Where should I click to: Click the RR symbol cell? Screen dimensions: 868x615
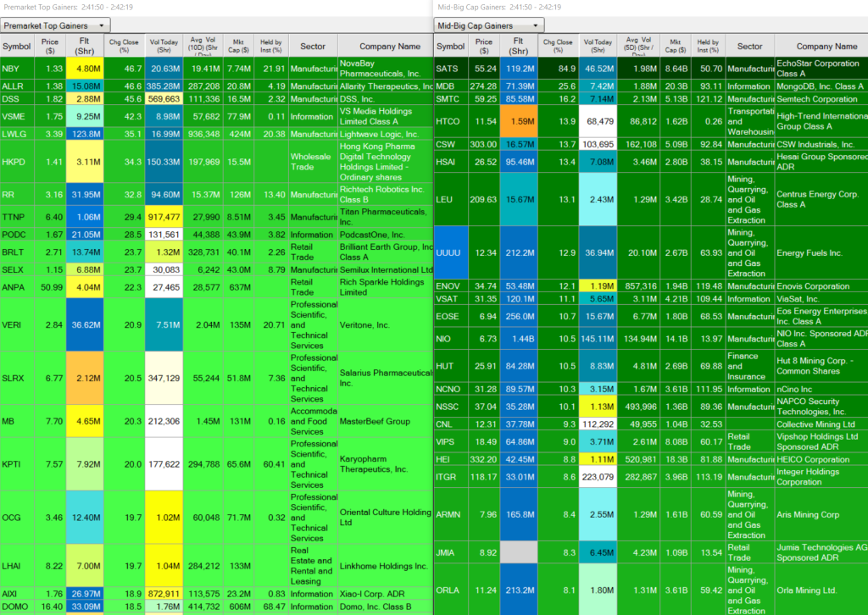(17, 195)
